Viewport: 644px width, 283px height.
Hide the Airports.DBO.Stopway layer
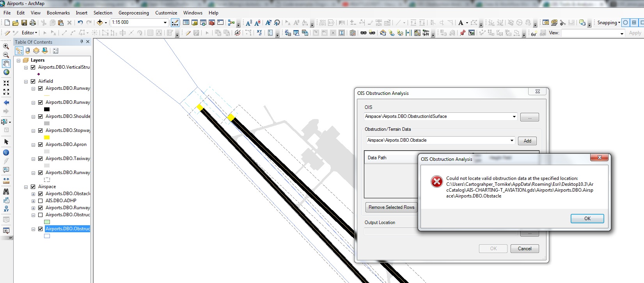coord(41,130)
